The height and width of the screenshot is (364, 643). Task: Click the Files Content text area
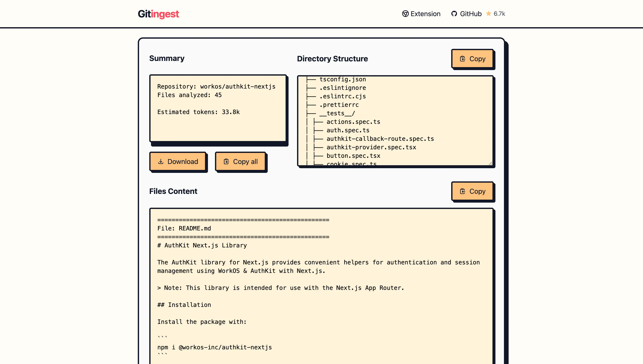[321, 286]
